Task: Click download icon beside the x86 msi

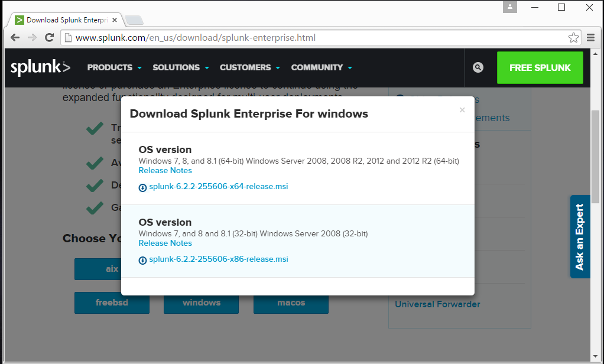Action: [142, 261]
